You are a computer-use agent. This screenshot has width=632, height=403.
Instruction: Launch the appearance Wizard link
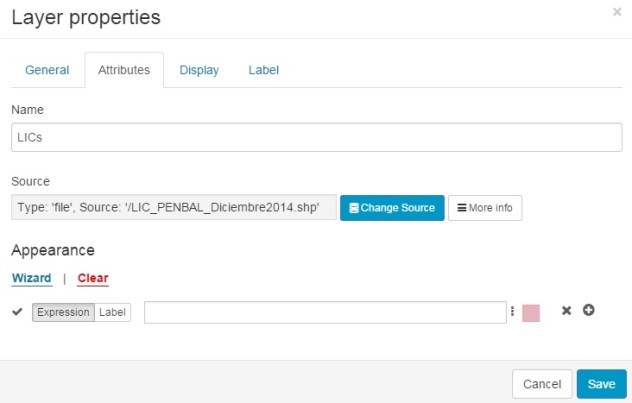tap(31, 278)
